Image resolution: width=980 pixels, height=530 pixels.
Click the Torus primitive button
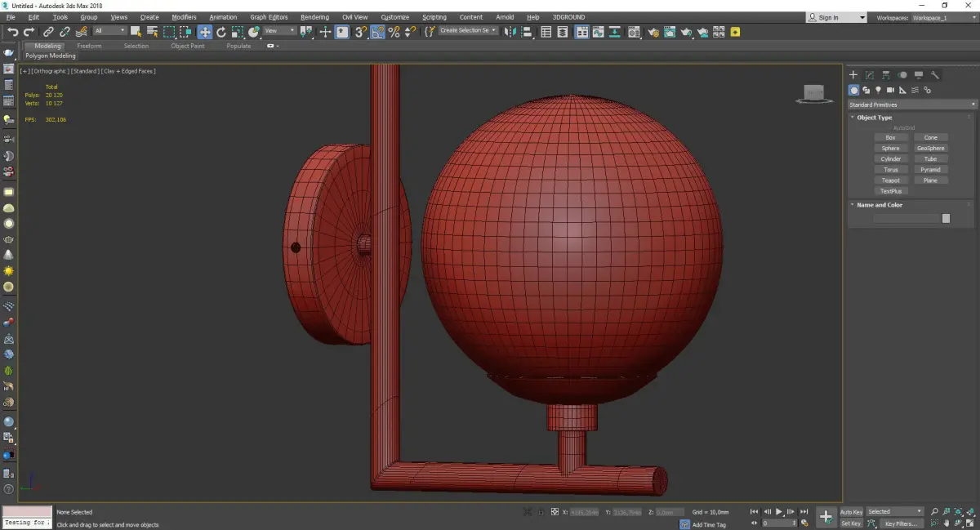(x=891, y=170)
